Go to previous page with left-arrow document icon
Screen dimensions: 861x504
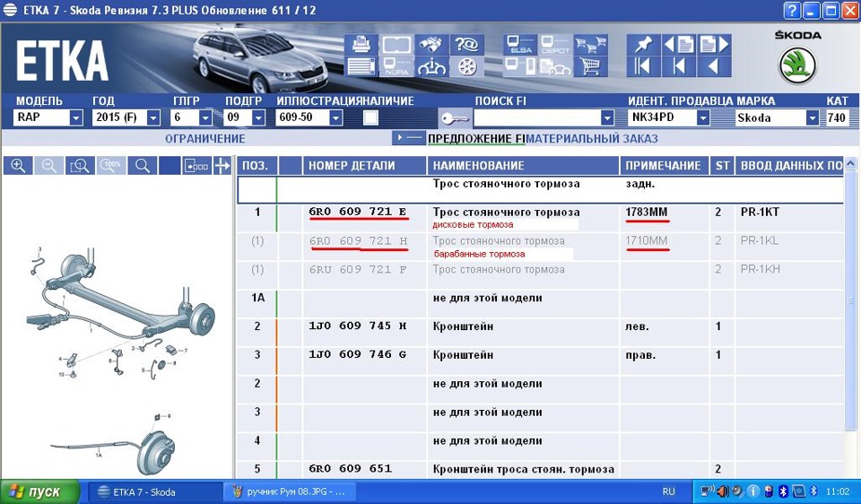[679, 44]
